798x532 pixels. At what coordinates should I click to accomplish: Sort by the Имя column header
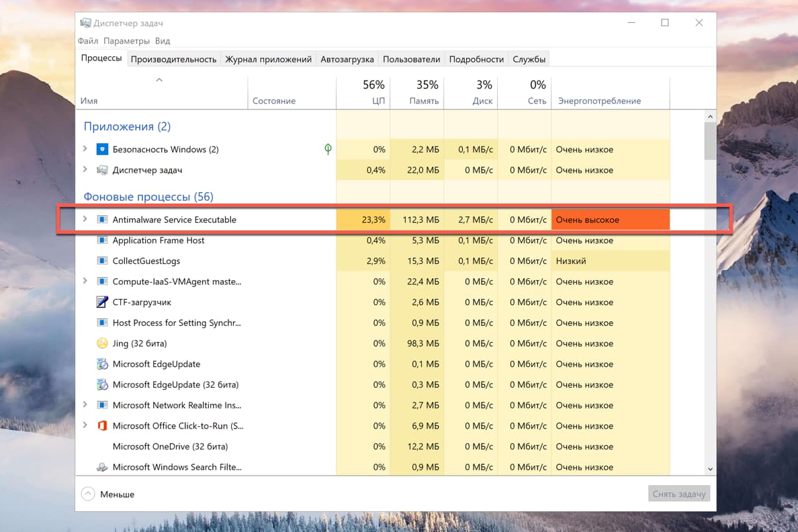[161, 93]
